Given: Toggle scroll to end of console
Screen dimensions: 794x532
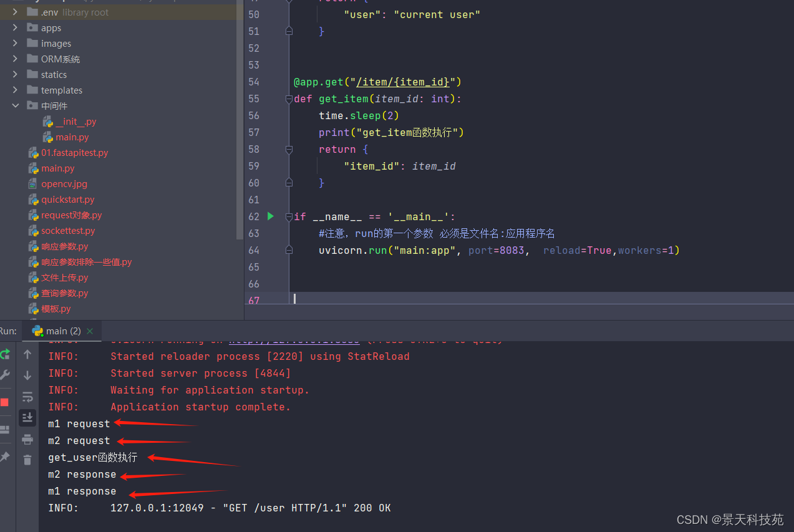Looking at the screenshot, I should point(27,417).
